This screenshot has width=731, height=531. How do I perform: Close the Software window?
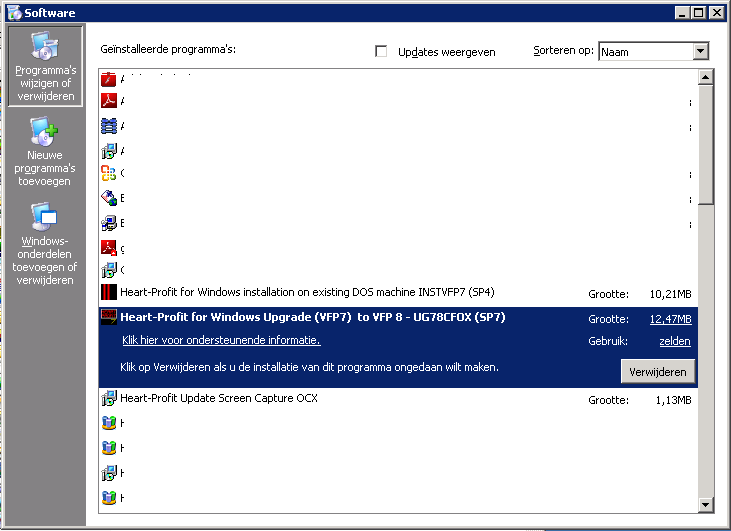pos(716,13)
